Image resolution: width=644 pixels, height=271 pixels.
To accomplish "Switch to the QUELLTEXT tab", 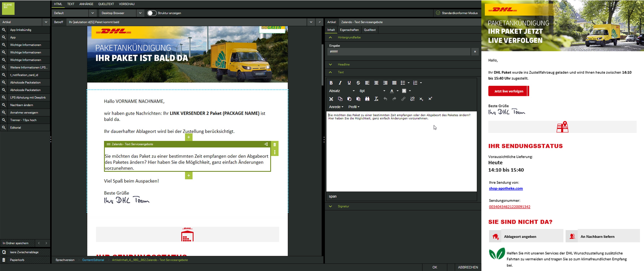I will click(106, 4).
